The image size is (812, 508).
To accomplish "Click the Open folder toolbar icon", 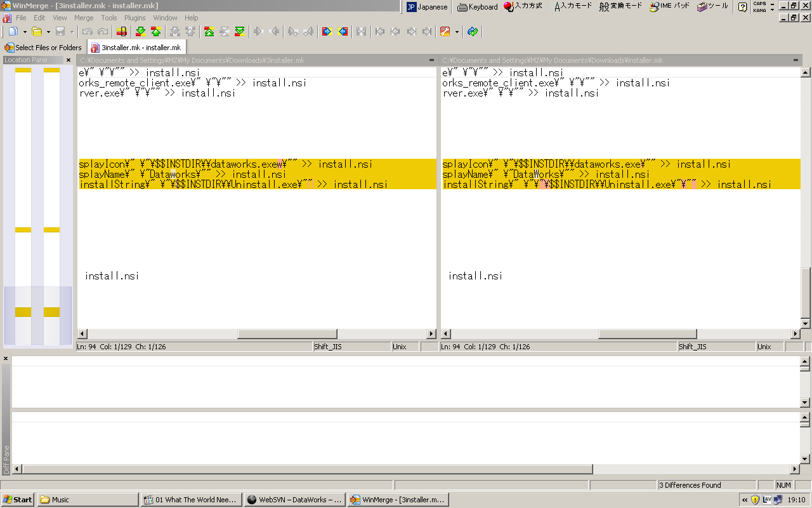I will click(x=37, y=31).
